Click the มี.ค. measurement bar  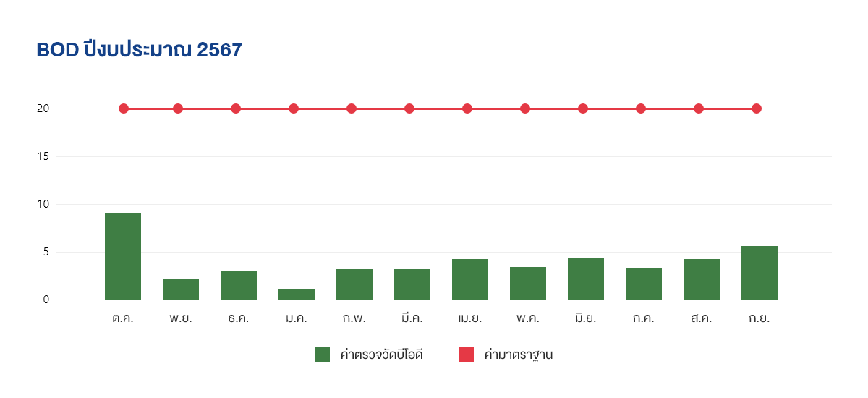click(412, 284)
